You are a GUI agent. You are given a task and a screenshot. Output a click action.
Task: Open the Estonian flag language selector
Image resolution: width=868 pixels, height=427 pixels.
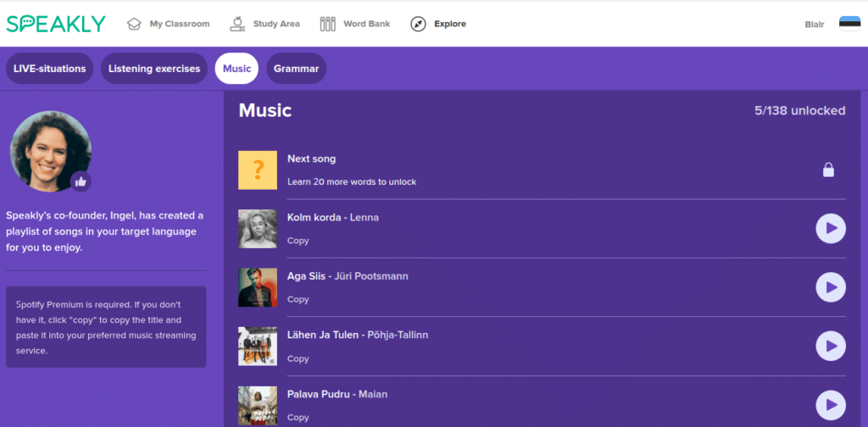[849, 24]
